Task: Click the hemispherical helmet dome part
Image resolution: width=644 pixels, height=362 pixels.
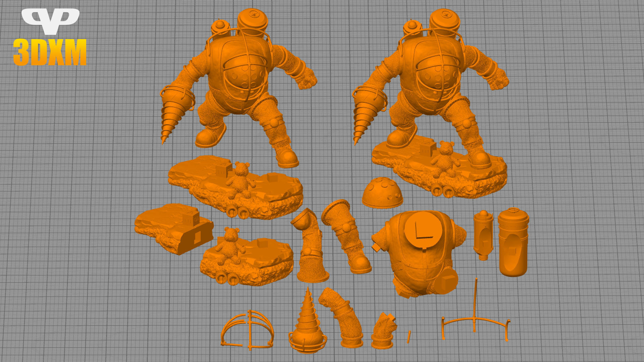Action: [382, 193]
